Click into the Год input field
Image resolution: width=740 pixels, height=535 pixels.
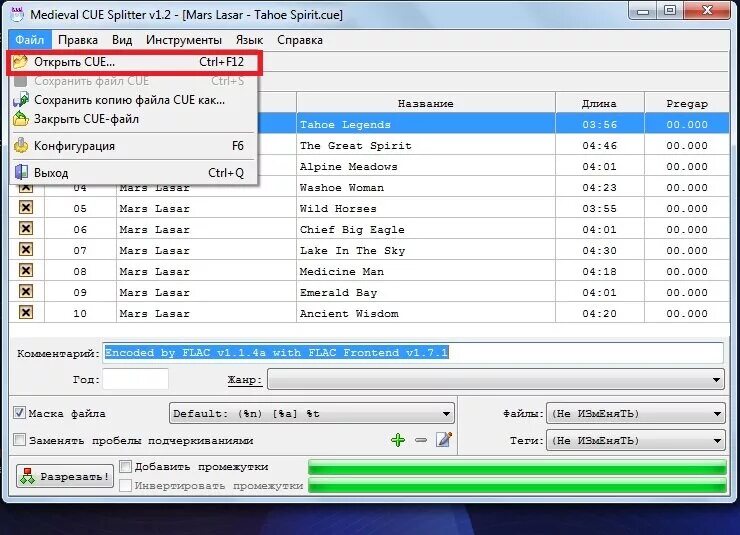tap(135, 379)
